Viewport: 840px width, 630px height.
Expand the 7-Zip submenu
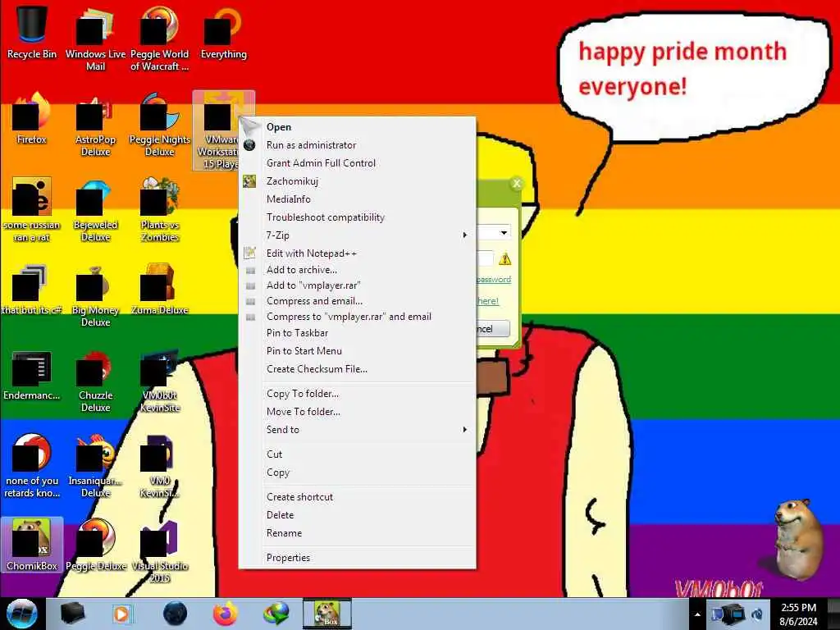(x=357, y=235)
